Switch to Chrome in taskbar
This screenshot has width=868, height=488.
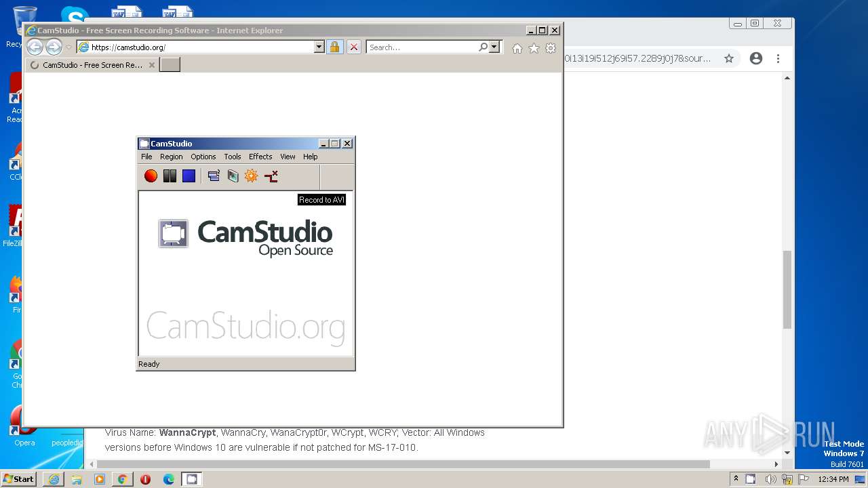tap(123, 479)
